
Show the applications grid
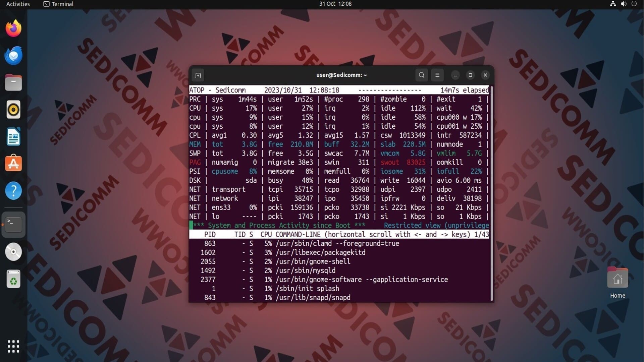pos(13,346)
